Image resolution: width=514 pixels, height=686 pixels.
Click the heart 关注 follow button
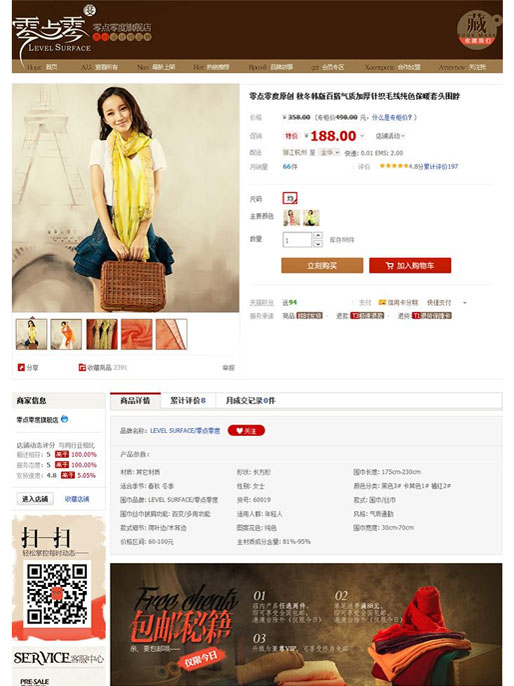[x=246, y=430]
